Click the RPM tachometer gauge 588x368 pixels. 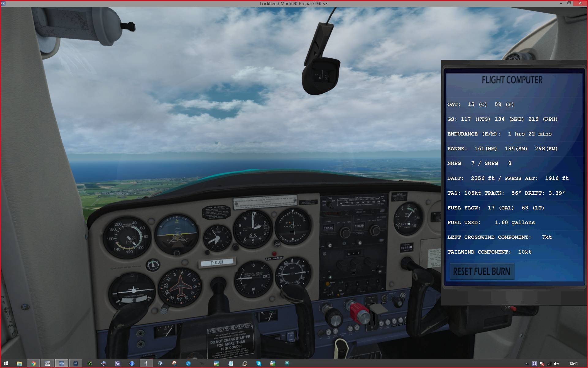coord(408,219)
